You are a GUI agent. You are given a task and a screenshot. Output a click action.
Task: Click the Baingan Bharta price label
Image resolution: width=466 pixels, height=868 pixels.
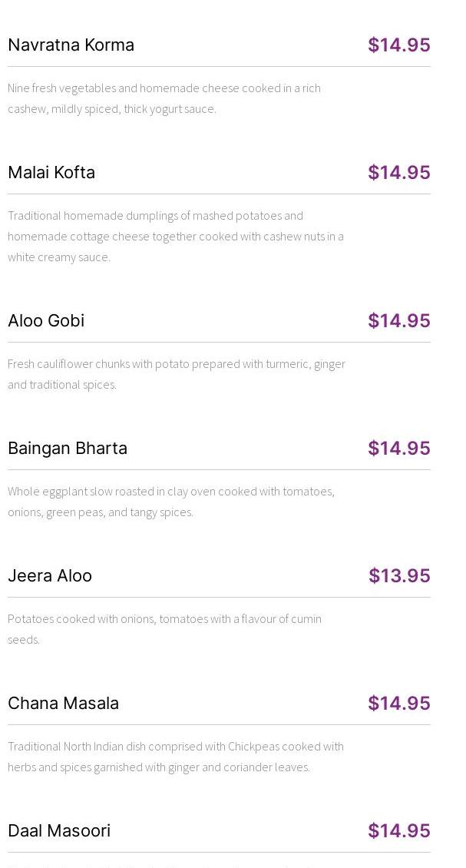[x=398, y=448]
